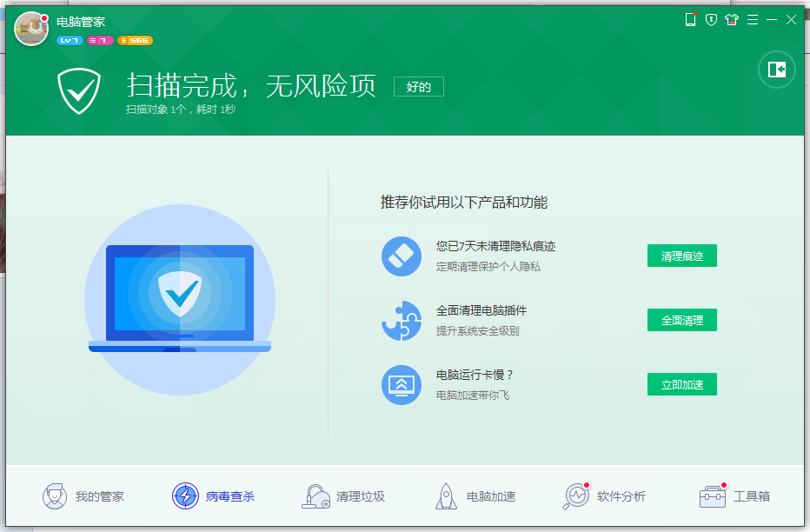This screenshot has width=810, height=532.
Task: Open the 566 gold coins badge
Action: [135, 40]
